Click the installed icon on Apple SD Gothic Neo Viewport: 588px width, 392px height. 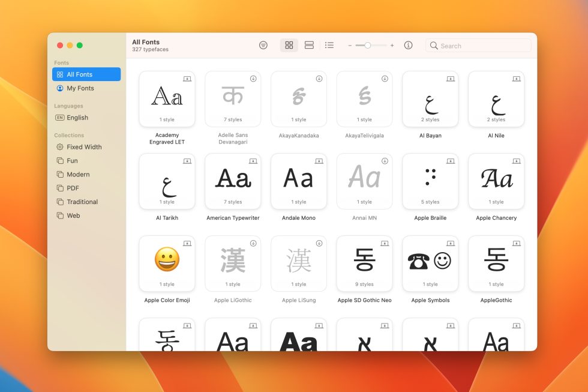click(x=385, y=244)
